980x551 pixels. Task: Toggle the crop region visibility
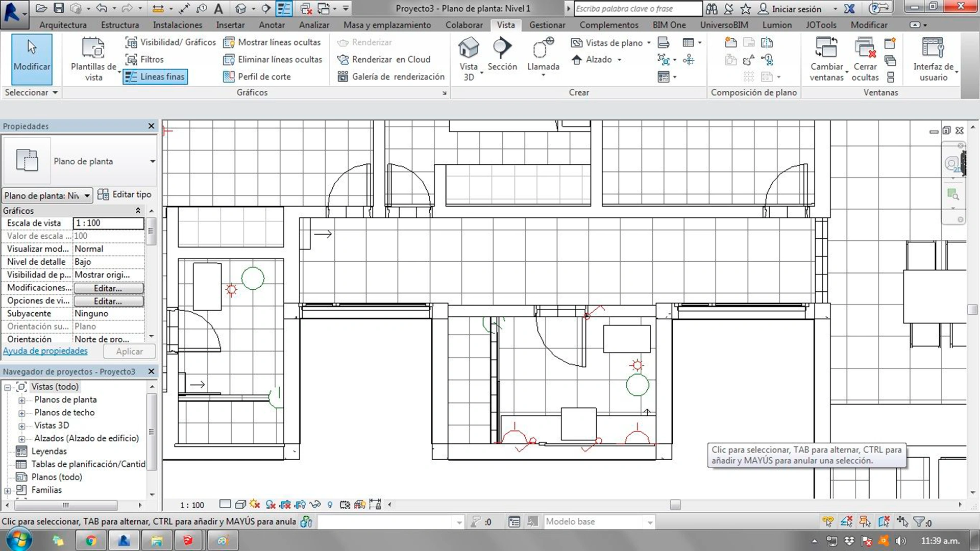point(301,505)
